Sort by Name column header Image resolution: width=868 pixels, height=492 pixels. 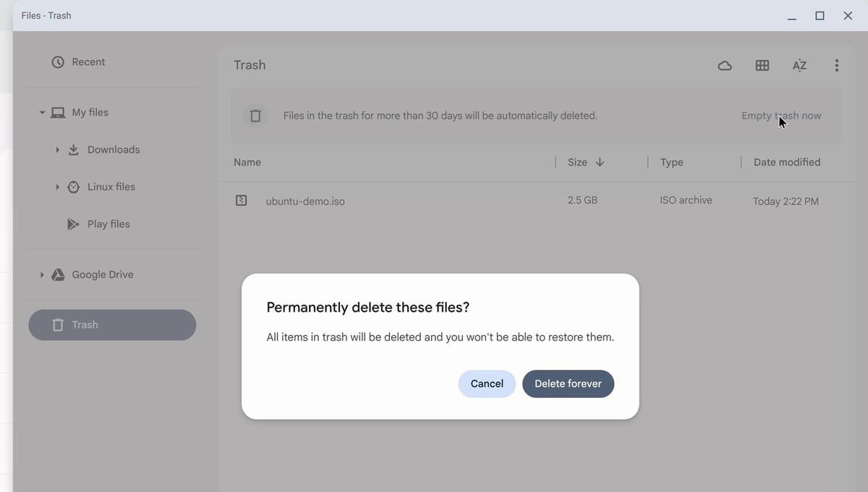click(x=247, y=162)
